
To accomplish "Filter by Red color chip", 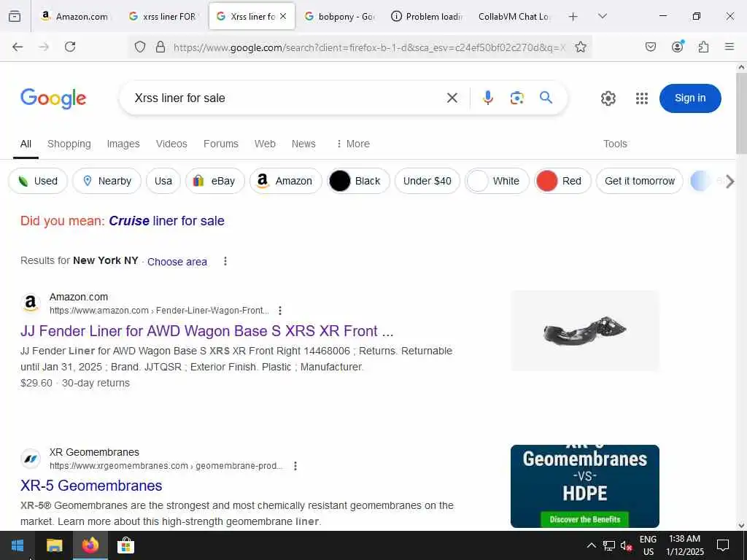I will pyautogui.click(x=562, y=181).
